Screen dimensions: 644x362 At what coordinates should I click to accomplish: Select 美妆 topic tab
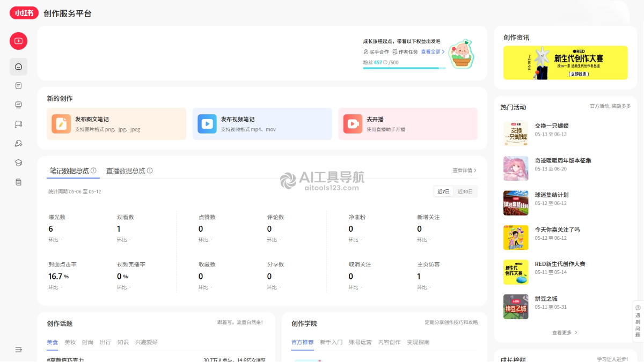[70, 342]
